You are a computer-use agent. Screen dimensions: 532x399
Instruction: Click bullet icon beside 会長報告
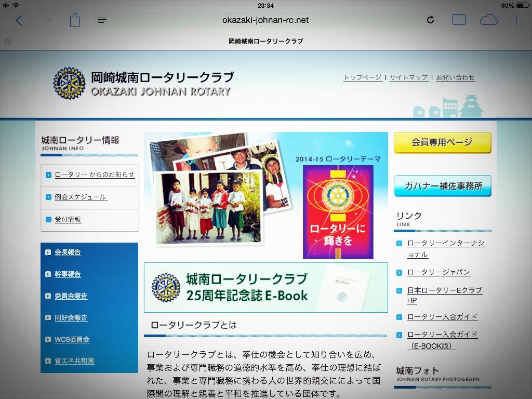[48, 252]
